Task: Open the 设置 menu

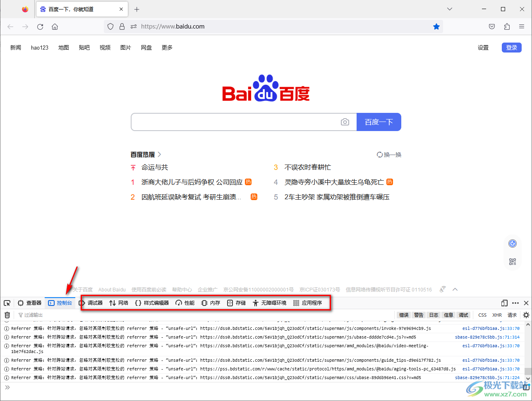Action: click(x=483, y=48)
